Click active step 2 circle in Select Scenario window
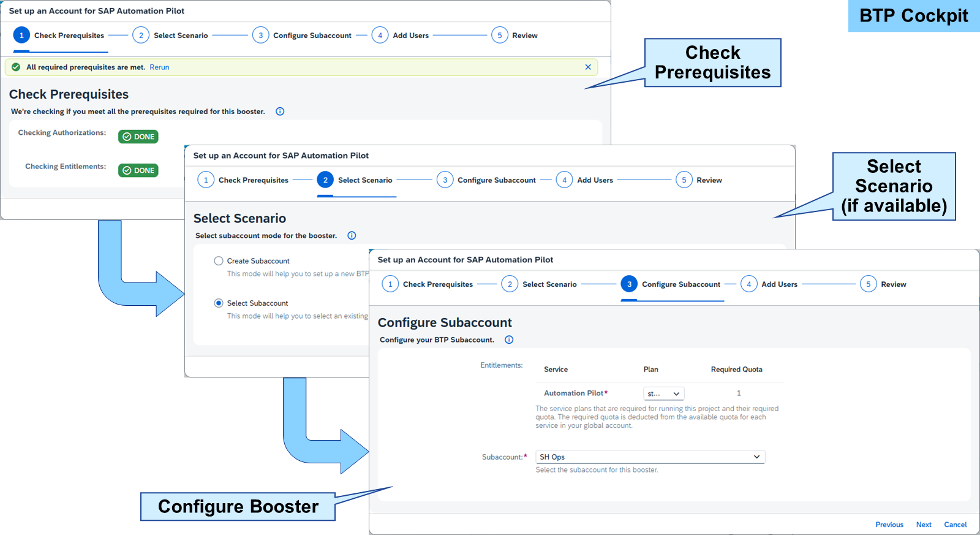The width and height of the screenshot is (980, 535). [325, 180]
